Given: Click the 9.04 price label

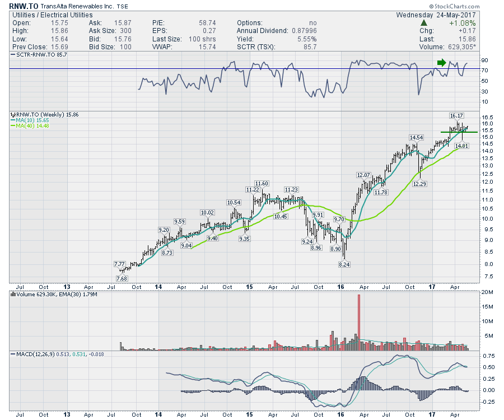Looking at the screenshot, I should tap(186, 245).
